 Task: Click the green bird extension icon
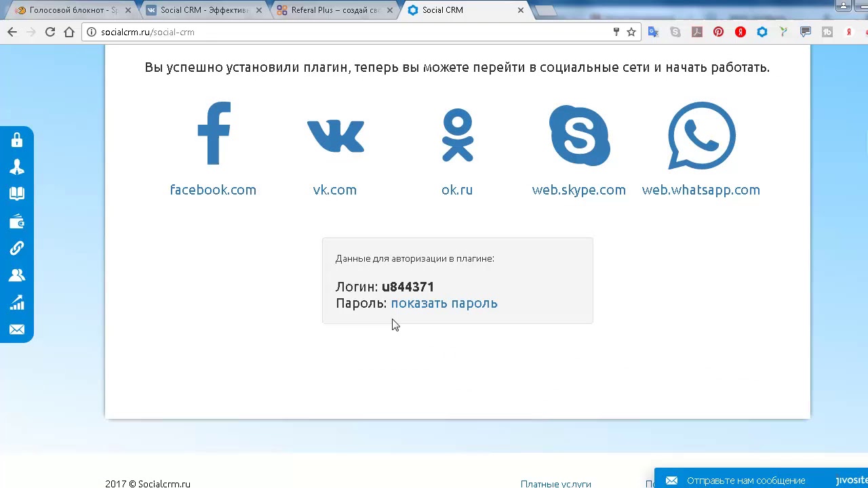784,32
